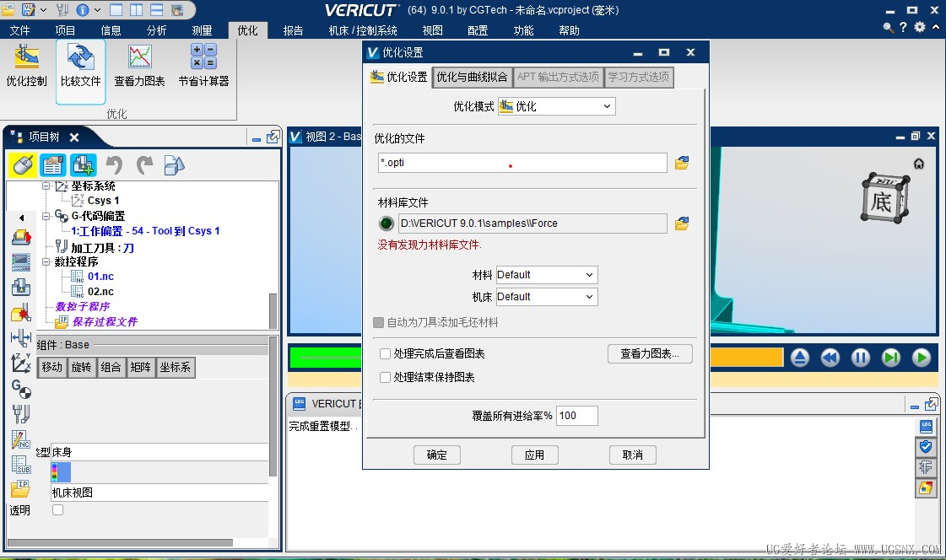The height and width of the screenshot is (560, 946).
Task: Open the 优化控制 tool in the ribbon
Action: [26, 67]
